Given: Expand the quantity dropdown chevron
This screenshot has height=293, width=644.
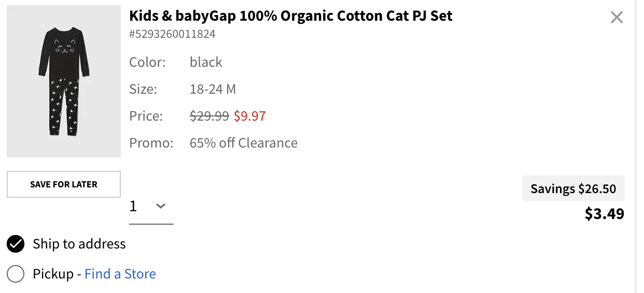Looking at the screenshot, I should click(161, 206).
